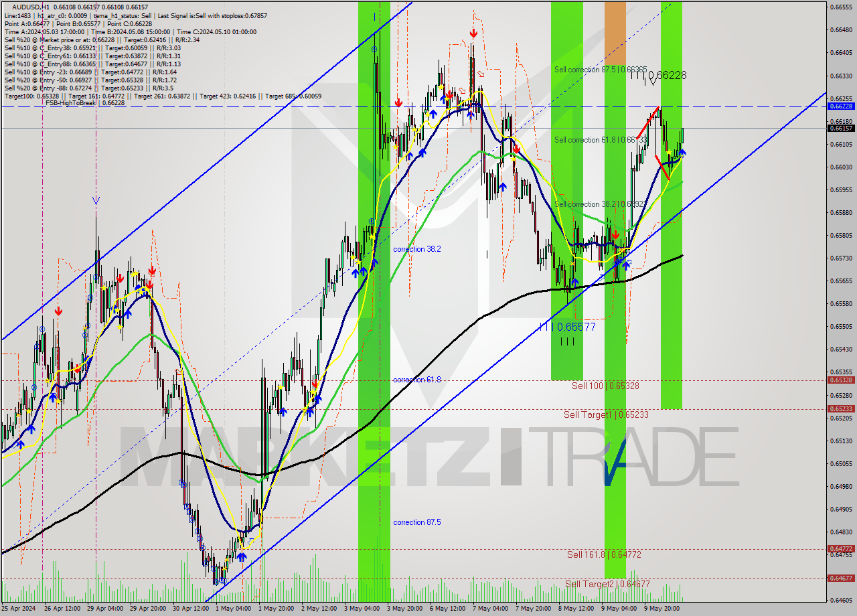The height and width of the screenshot is (616, 857).
Task: Select the 'FSB-HighToBreak | 0.66228' label
Action: (x=85, y=102)
